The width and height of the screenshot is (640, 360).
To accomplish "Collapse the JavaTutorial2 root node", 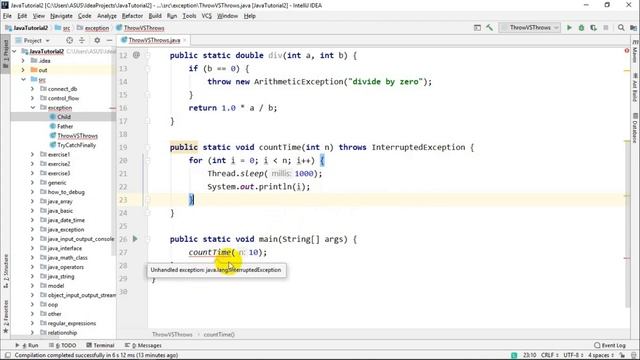I will [15, 51].
